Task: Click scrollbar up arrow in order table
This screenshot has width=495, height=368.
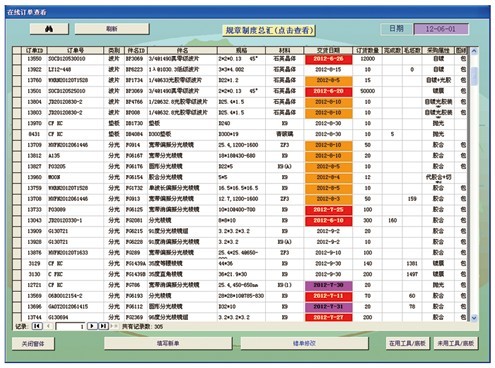Action: click(x=474, y=51)
